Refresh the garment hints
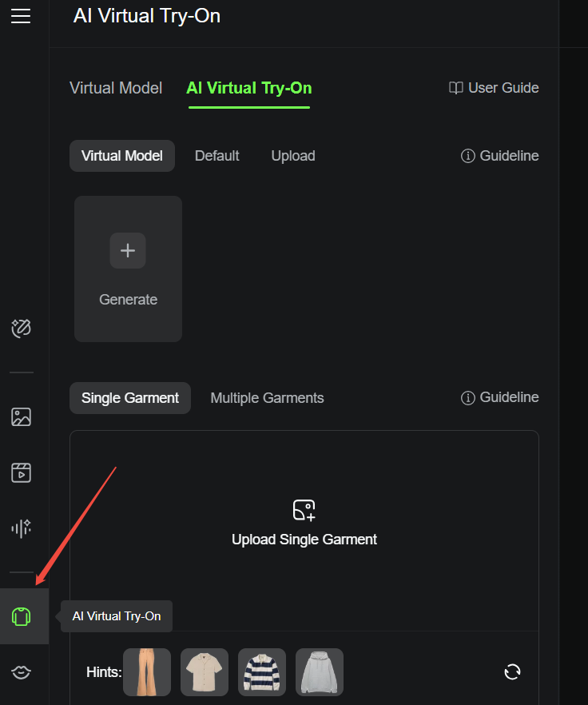 (512, 672)
